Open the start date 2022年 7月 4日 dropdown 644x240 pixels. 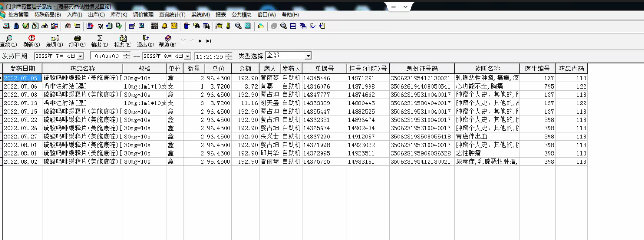click(80, 56)
